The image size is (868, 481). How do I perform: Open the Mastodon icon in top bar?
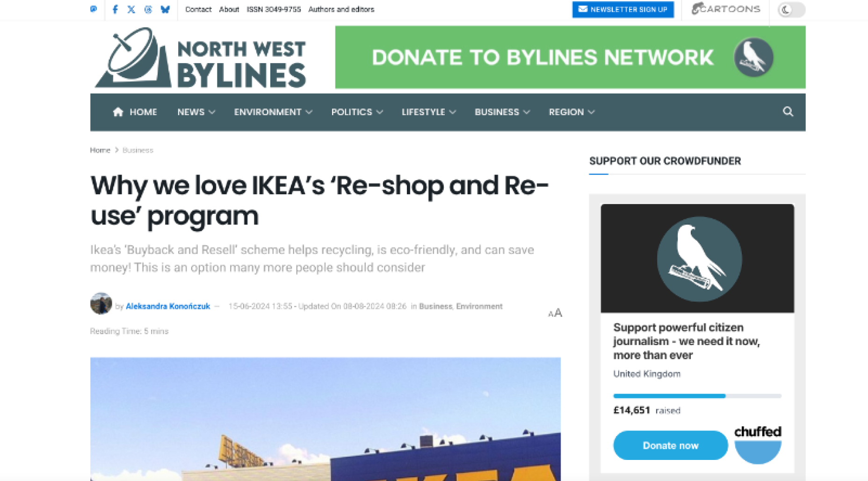click(x=94, y=9)
